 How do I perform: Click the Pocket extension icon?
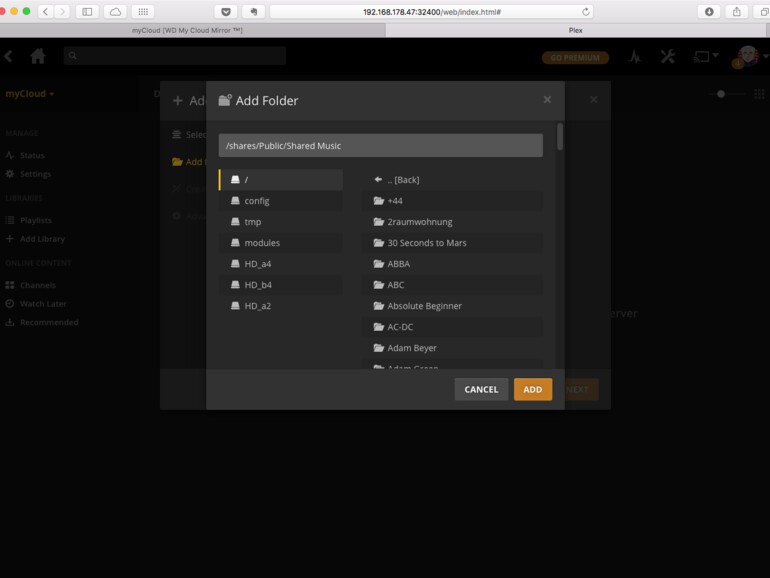[226, 11]
